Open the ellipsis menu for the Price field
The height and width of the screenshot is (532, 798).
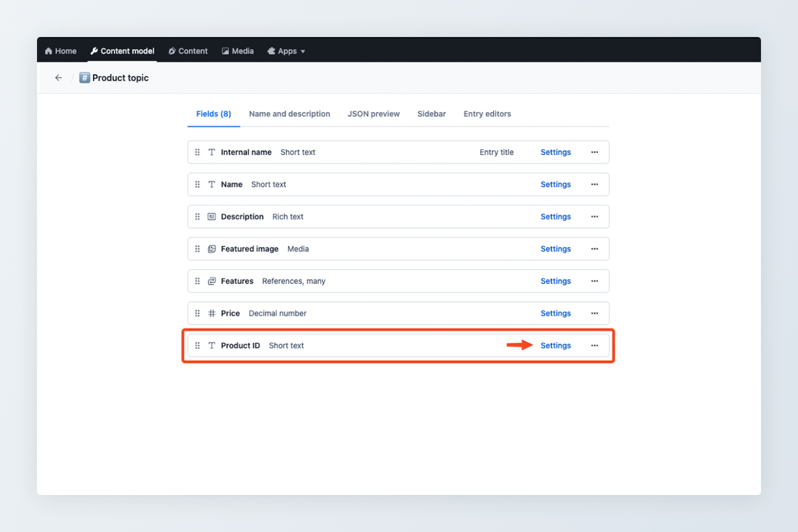click(594, 313)
